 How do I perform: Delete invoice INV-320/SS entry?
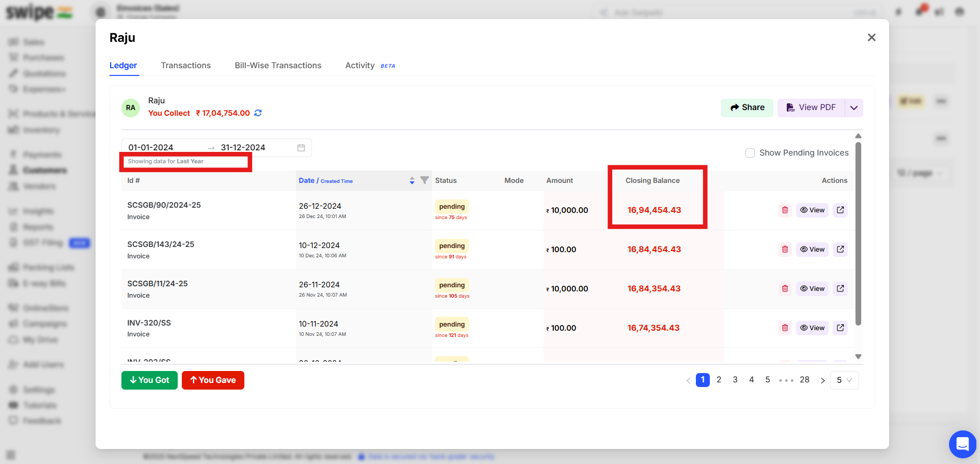(x=785, y=328)
